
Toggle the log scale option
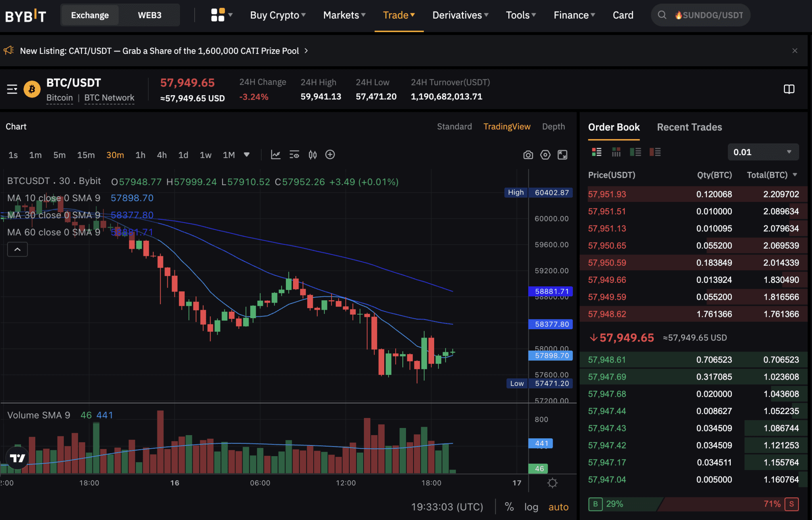coord(531,507)
